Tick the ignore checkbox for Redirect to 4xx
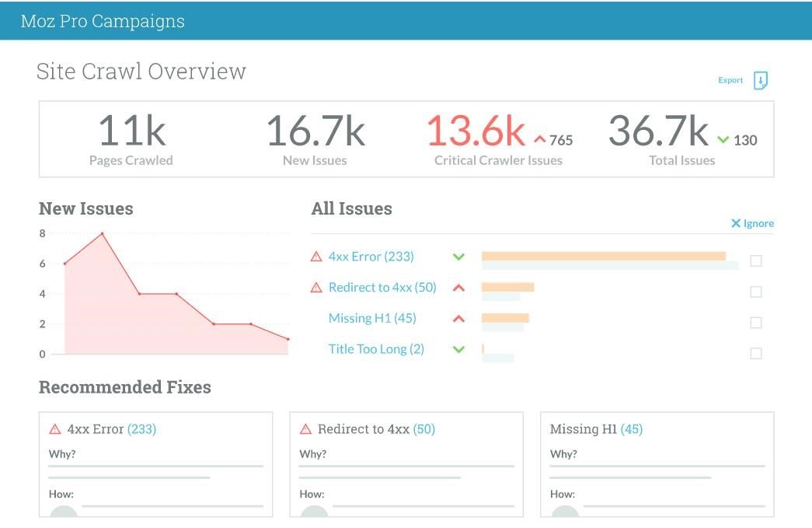 (756, 292)
